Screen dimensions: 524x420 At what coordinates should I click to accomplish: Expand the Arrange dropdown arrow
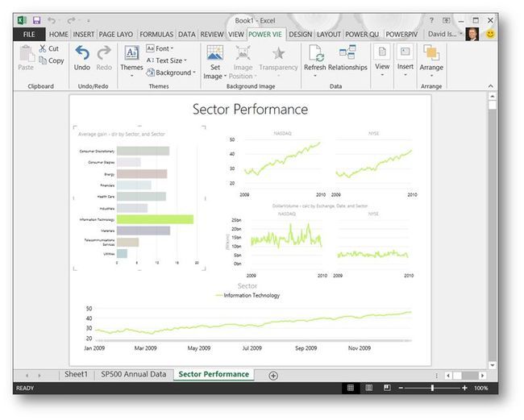click(x=431, y=76)
